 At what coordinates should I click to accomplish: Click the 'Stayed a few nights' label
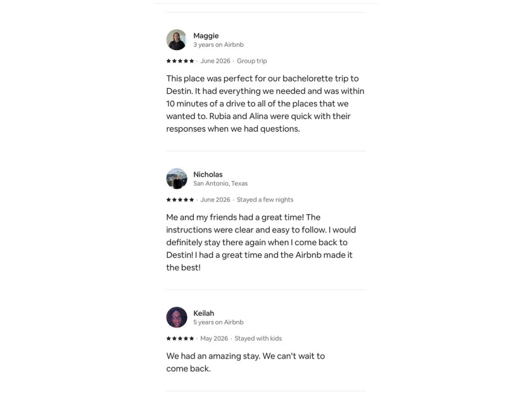pyautogui.click(x=265, y=200)
